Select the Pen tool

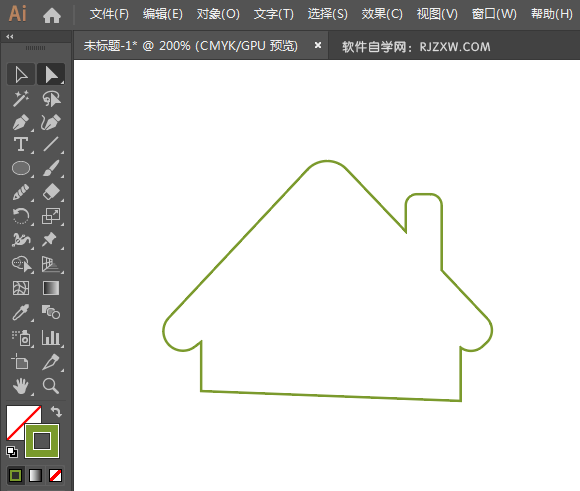click(21, 122)
